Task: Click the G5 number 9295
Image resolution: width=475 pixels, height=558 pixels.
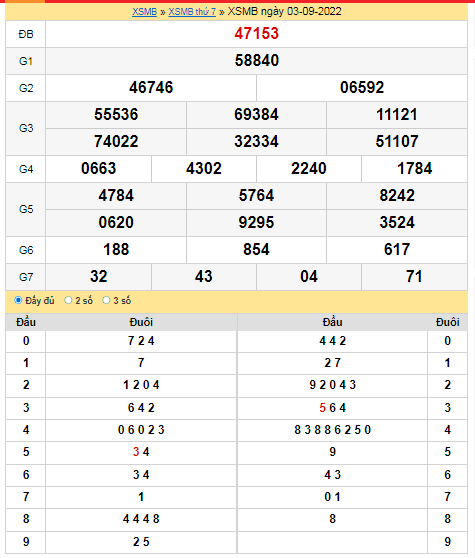Action: tap(256, 223)
